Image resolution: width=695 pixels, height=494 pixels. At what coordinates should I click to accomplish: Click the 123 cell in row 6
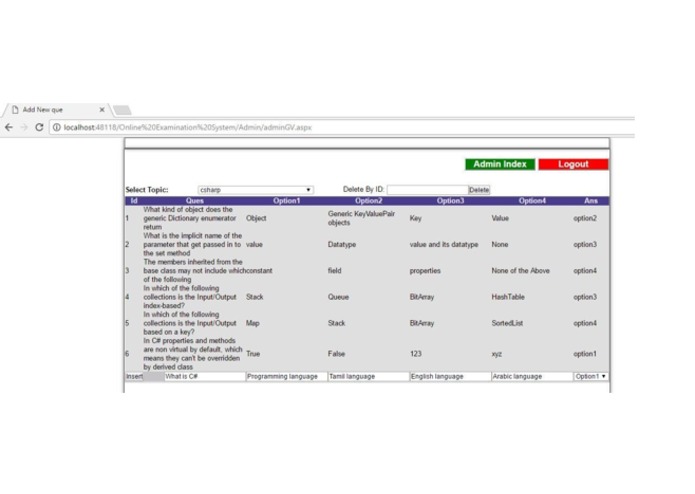pyautogui.click(x=416, y=354)
